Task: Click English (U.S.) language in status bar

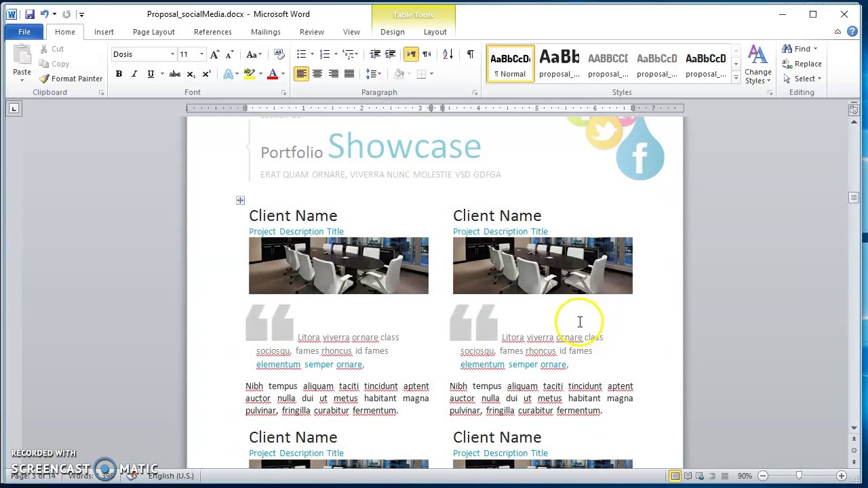Action: click(171, 476)
